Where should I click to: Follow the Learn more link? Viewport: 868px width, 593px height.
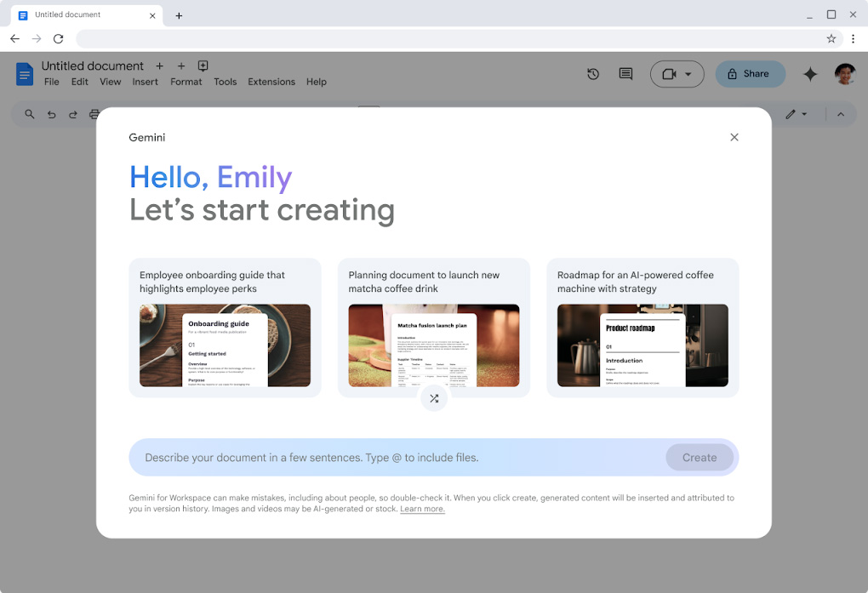[422, 509]
